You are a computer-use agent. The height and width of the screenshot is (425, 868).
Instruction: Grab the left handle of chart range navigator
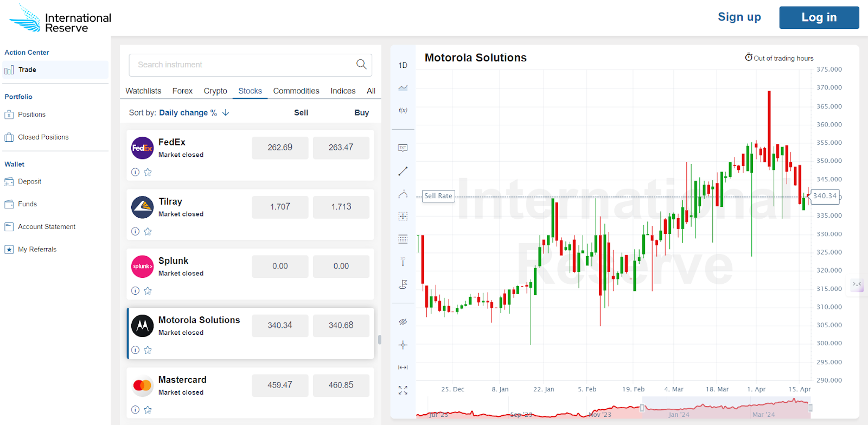642,408
